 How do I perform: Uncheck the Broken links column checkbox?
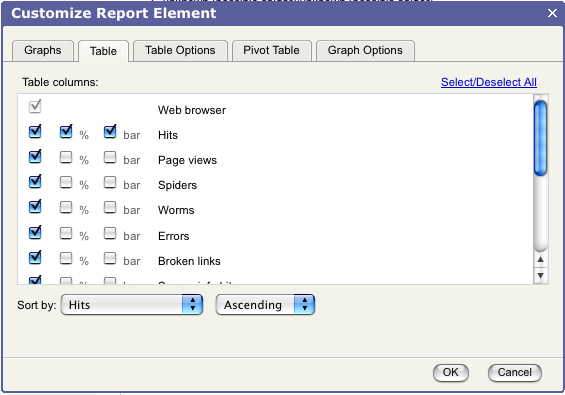(35, 258)
